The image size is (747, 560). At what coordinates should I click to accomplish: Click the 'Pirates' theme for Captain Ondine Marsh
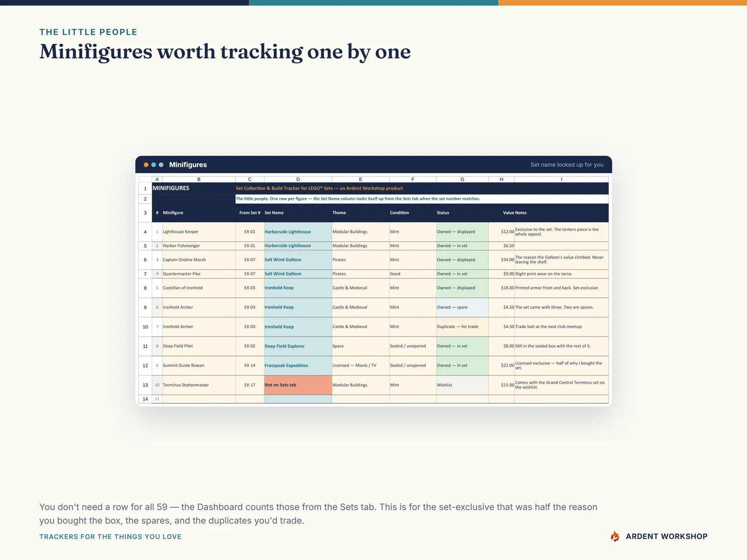click(x=360, y=260)
